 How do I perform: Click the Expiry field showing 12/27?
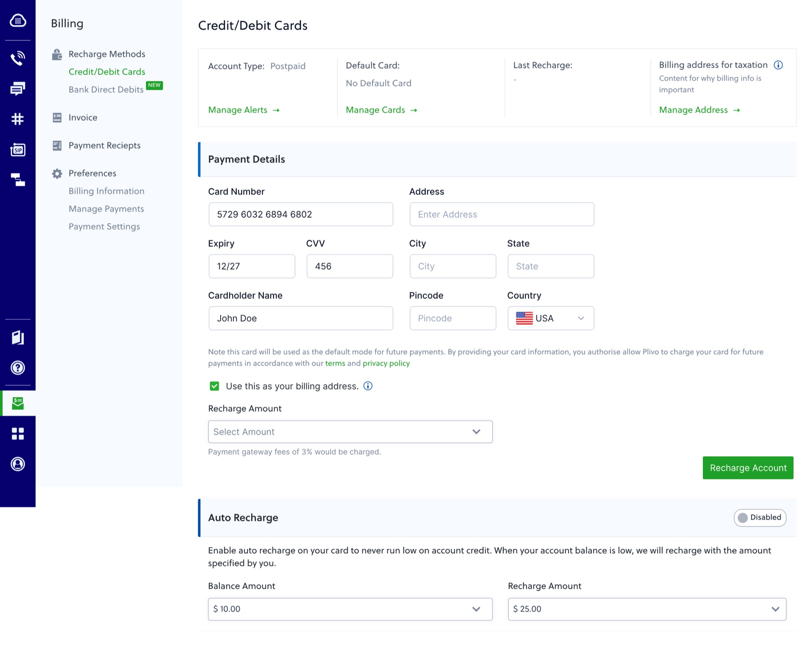pyautogui.click(x=252, y=266)
